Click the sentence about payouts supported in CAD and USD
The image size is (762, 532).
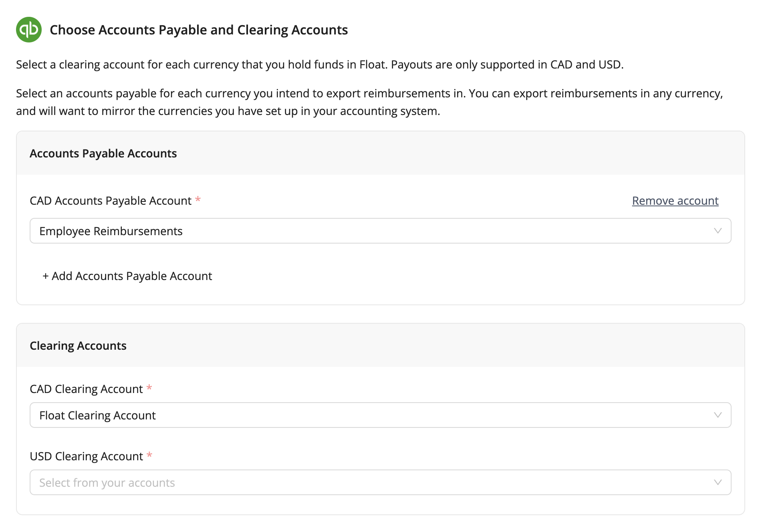507,64
